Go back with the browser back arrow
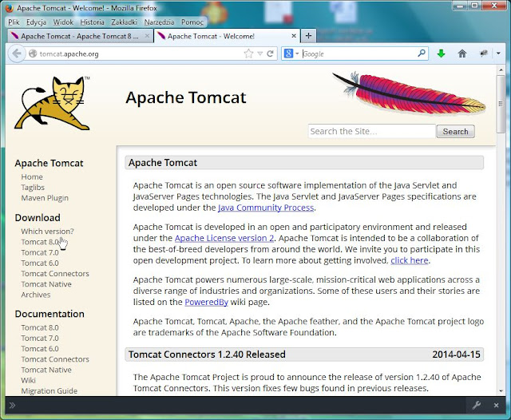Viewport: 511px width, 420px height. [16, 53]
